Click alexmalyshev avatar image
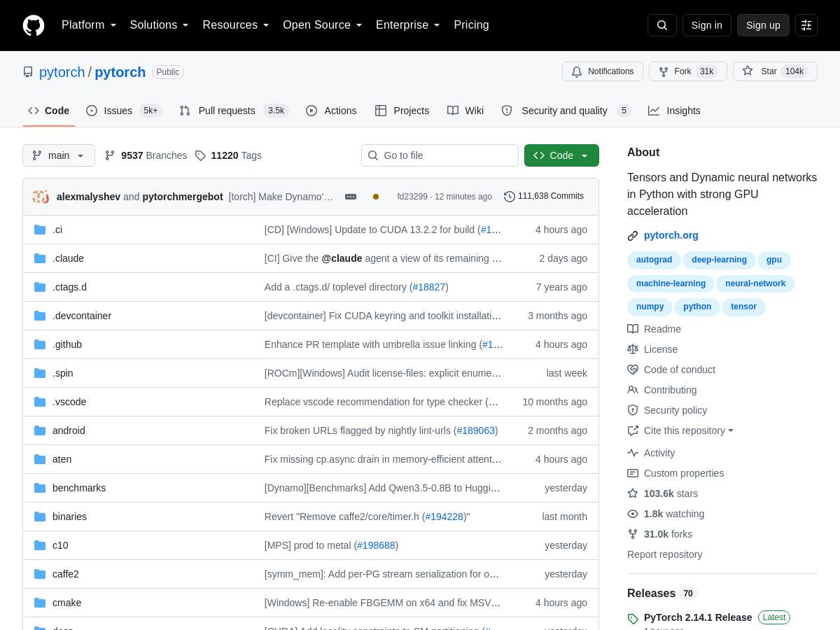 40,197
